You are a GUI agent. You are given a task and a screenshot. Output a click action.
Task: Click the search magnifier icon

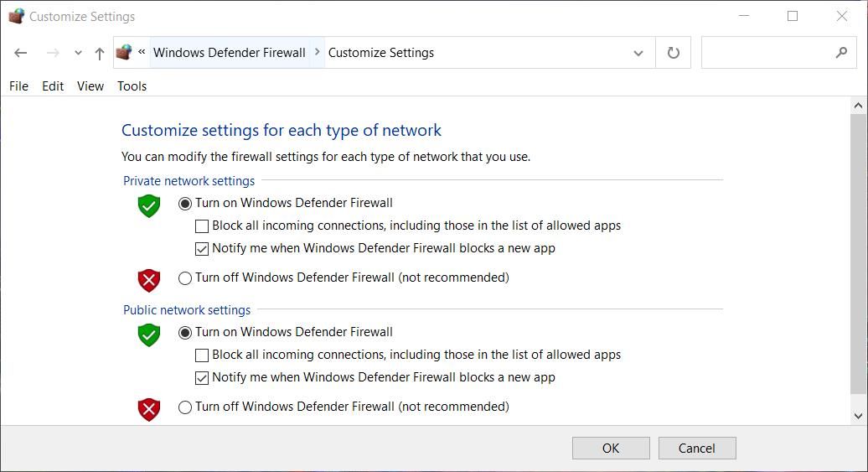841,53
